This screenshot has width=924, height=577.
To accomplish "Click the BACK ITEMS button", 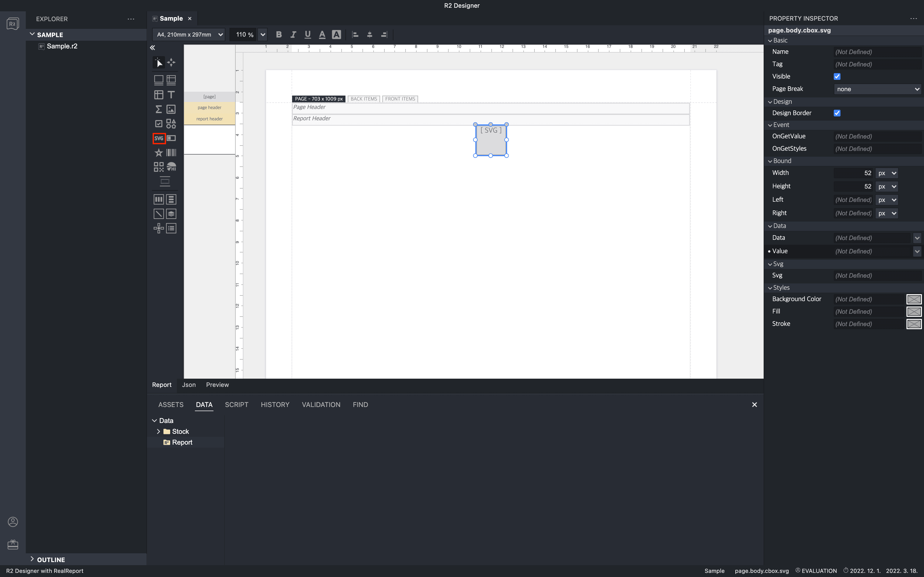I will [x=363, y=98].
